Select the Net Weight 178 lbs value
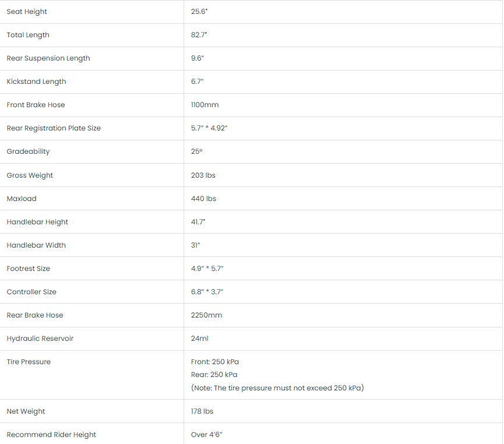 point(202,411)
